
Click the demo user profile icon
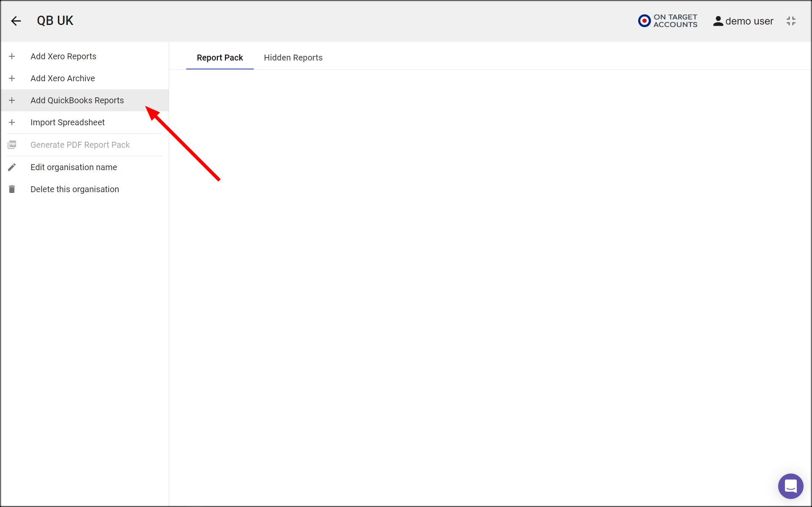(x=718, y=21)
